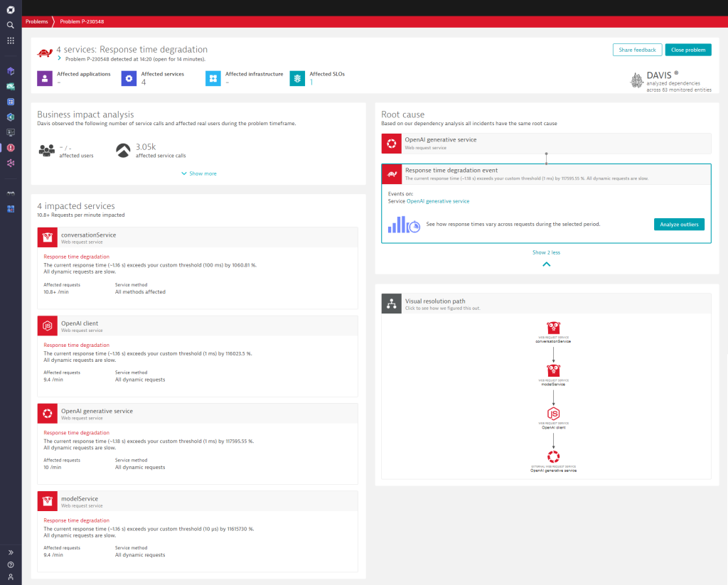Select the Problem P-230548 breadcrumb
The width and height of the screenshot is (728, 585).
80,21
